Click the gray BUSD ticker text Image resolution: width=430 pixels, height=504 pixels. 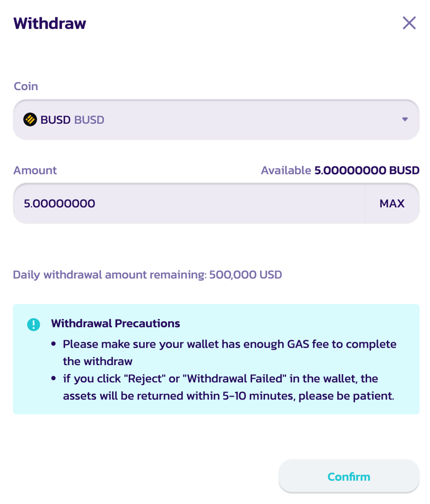[89, 120]
